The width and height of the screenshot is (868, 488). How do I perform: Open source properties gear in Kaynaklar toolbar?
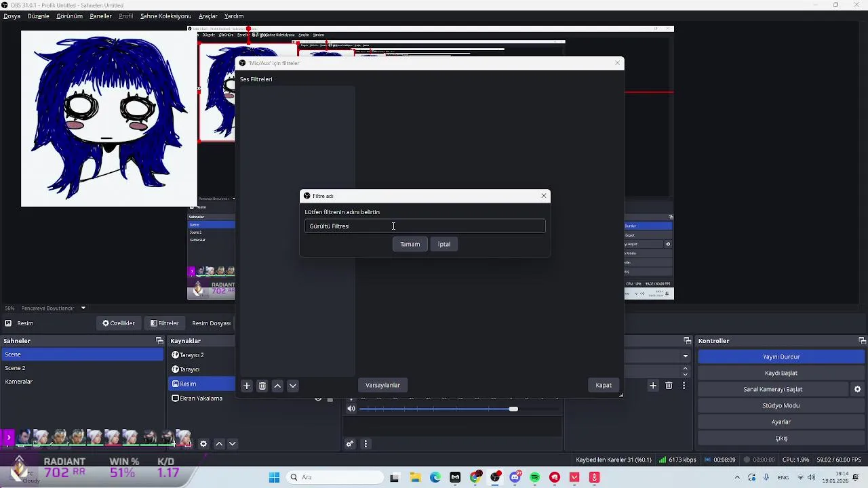(x=203, y=444)
